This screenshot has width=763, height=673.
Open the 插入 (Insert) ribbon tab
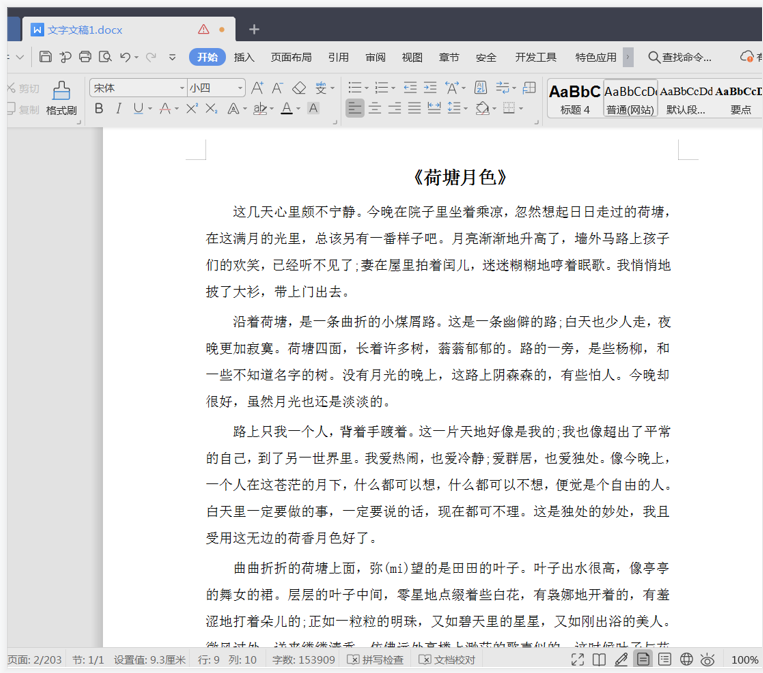(x=244, y=57)
